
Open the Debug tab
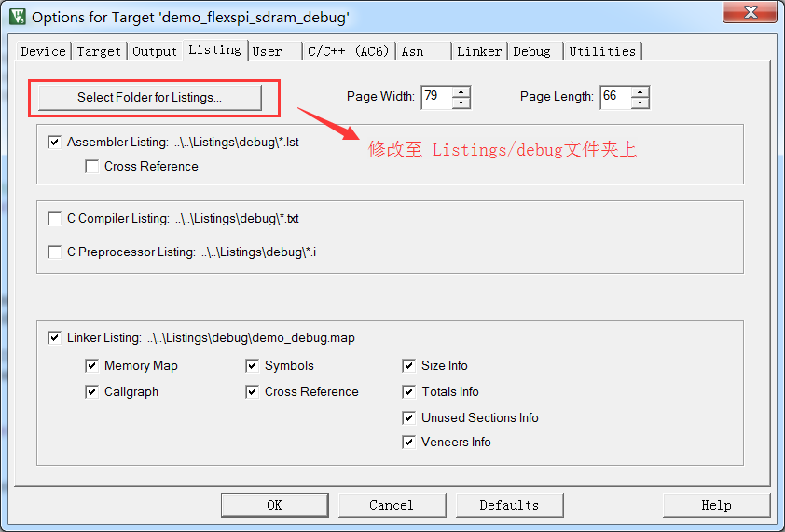[x=536, y=51]
